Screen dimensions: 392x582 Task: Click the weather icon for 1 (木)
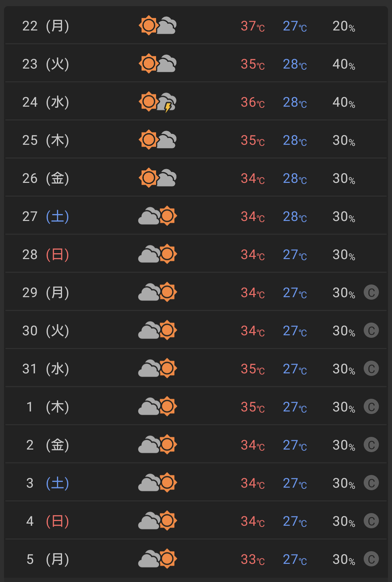157,406
